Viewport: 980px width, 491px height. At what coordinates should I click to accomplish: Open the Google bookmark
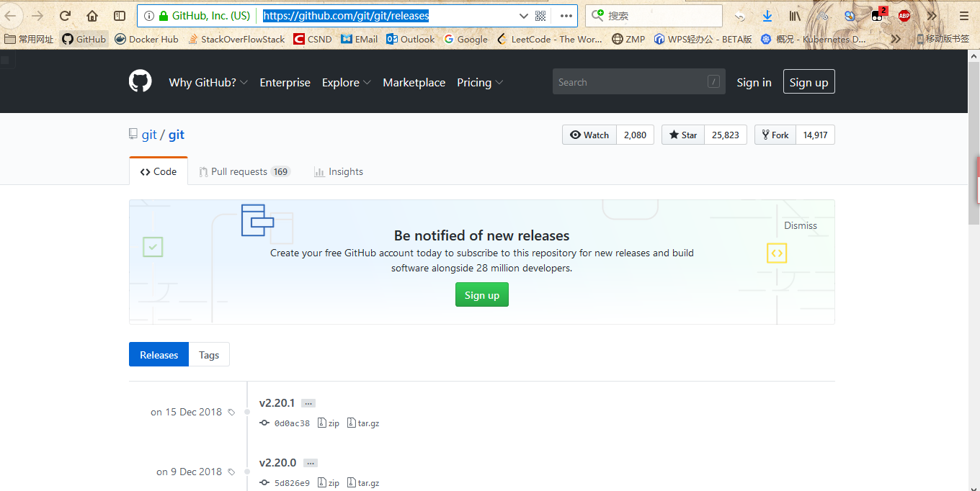tap(465, 39)
